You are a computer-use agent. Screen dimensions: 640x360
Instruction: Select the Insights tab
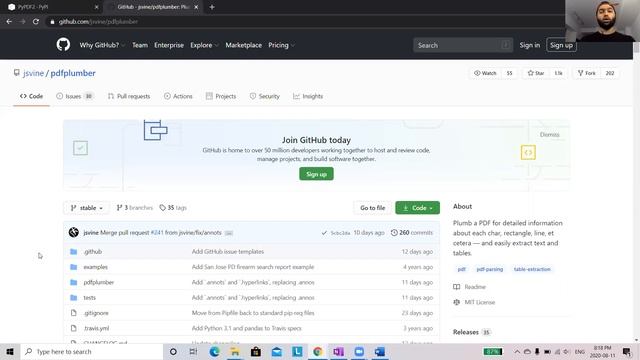(308, 96)
